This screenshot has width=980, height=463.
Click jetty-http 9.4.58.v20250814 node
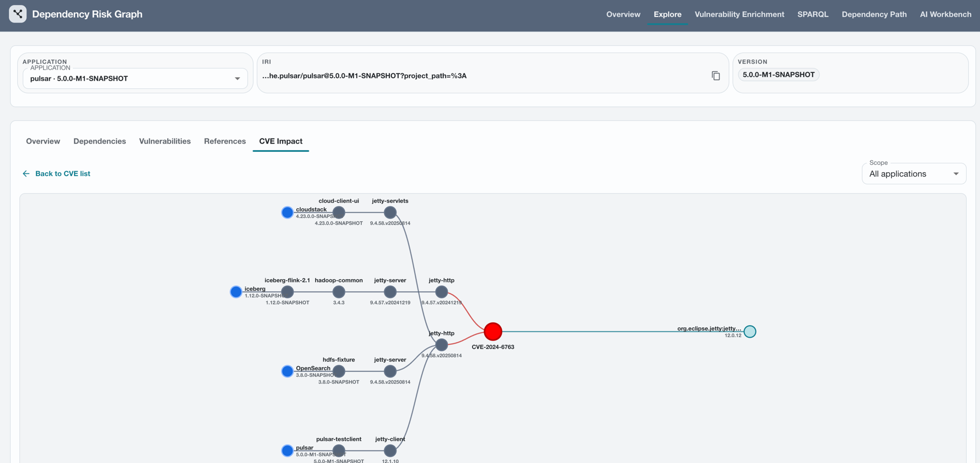[441, 345]
